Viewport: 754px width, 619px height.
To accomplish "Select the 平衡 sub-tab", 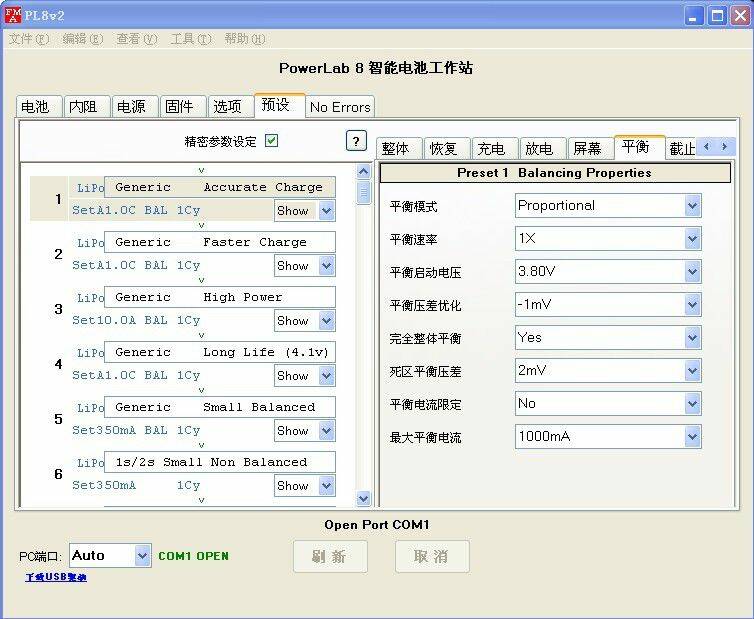I will pyautogui.click(x=639, y=147).
